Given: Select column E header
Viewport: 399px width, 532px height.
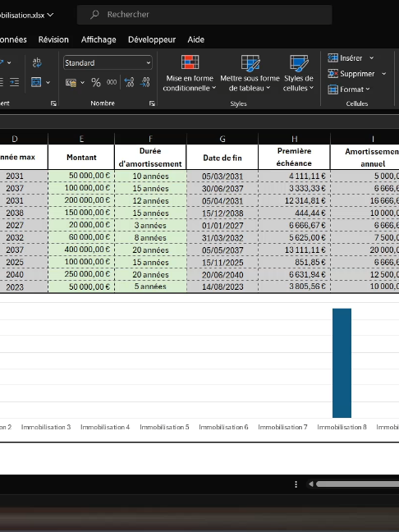Looking at the screenshot, I should (x=81, y=139).
